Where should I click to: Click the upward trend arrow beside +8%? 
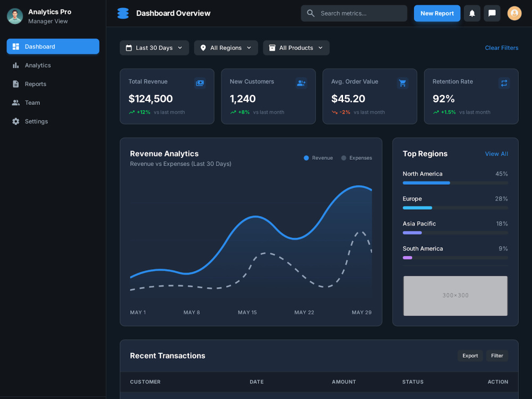pos(233,112)
